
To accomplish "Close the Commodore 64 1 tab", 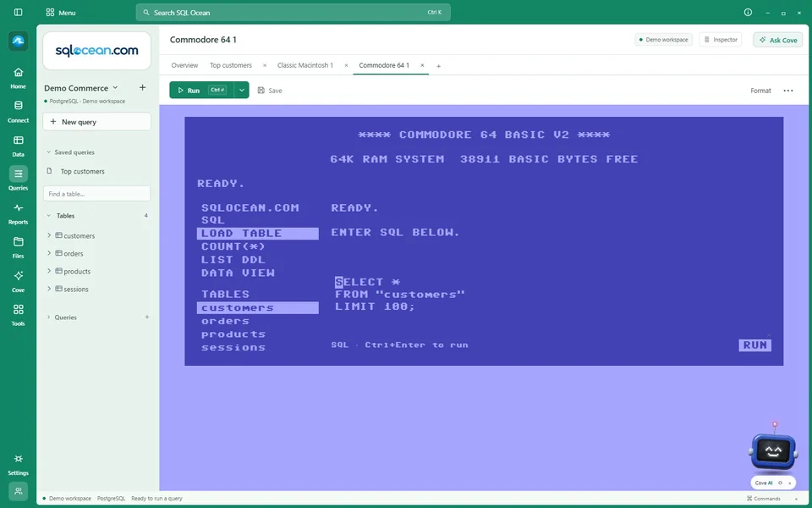I will pos(422,65).
